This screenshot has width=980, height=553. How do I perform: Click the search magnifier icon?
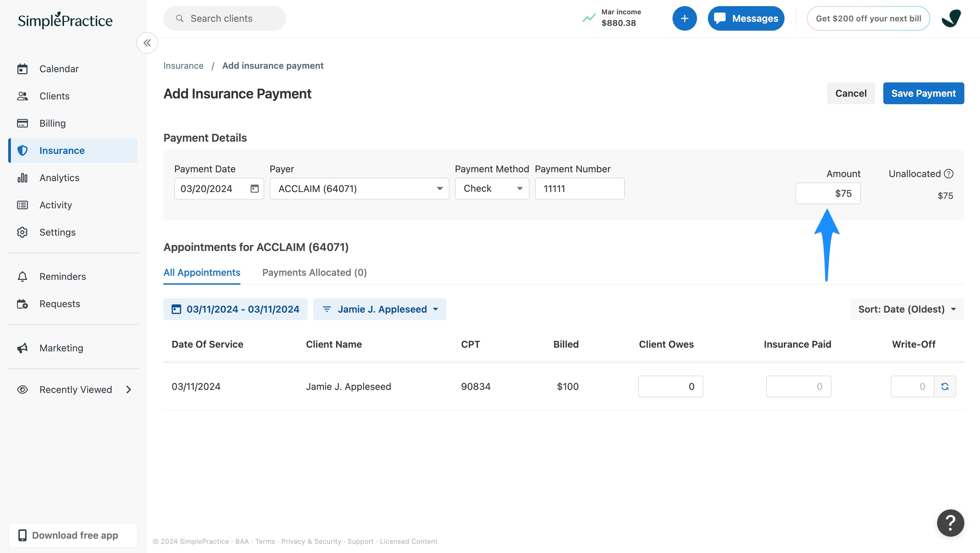click(179, 18)
